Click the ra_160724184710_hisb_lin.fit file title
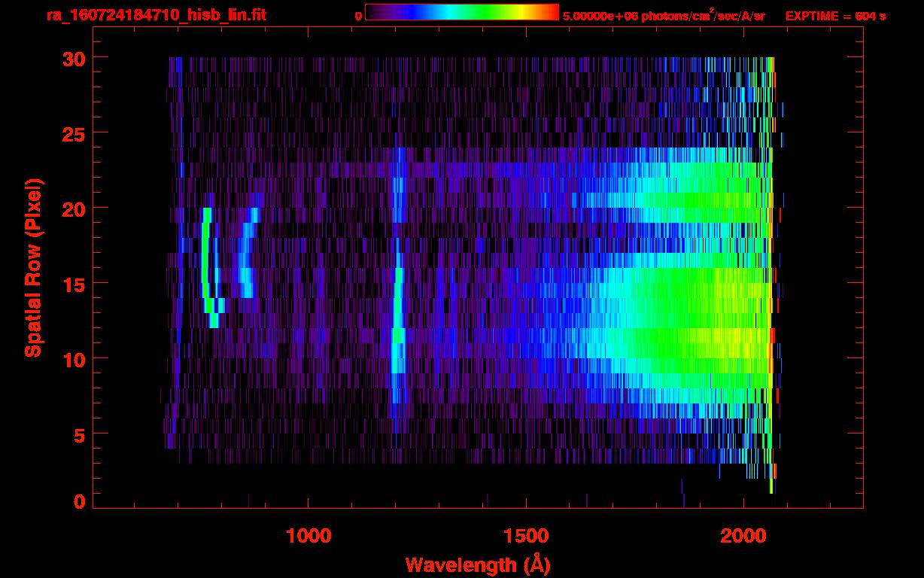The image size is (924, 578). (156, 15)
